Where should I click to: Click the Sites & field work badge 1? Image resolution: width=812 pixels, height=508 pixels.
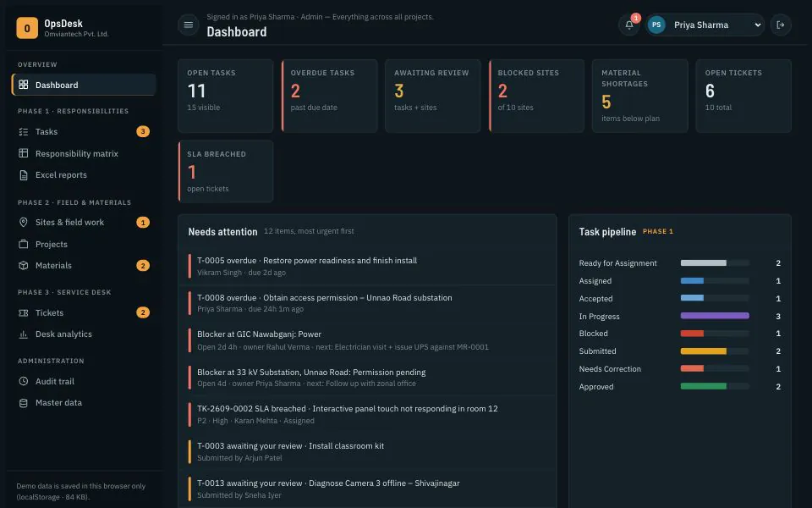click(143, 223)
